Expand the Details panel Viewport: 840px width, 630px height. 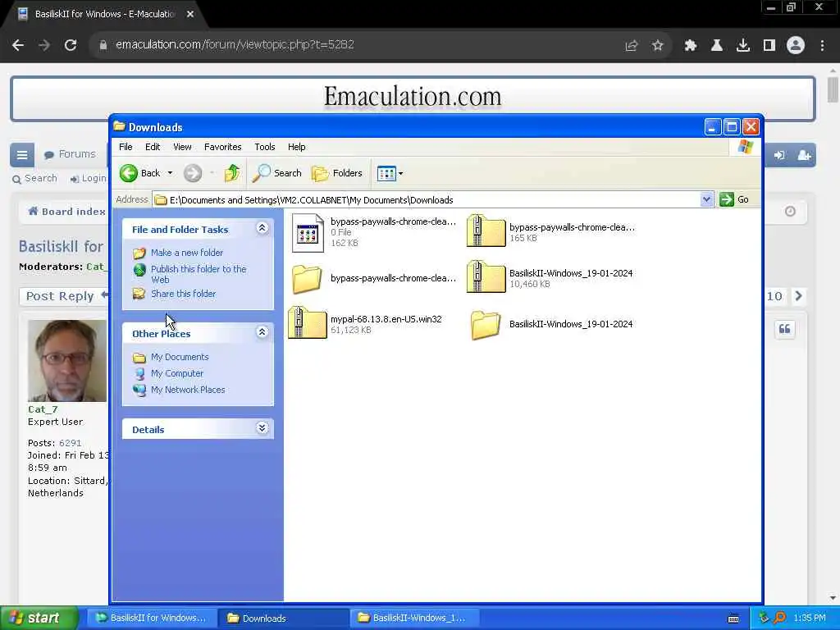[262, 428]
